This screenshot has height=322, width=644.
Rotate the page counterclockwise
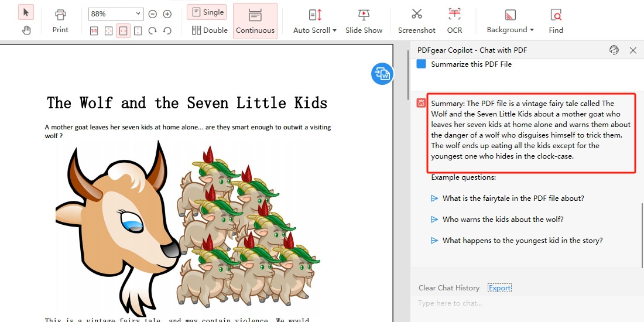coord(167,31)
